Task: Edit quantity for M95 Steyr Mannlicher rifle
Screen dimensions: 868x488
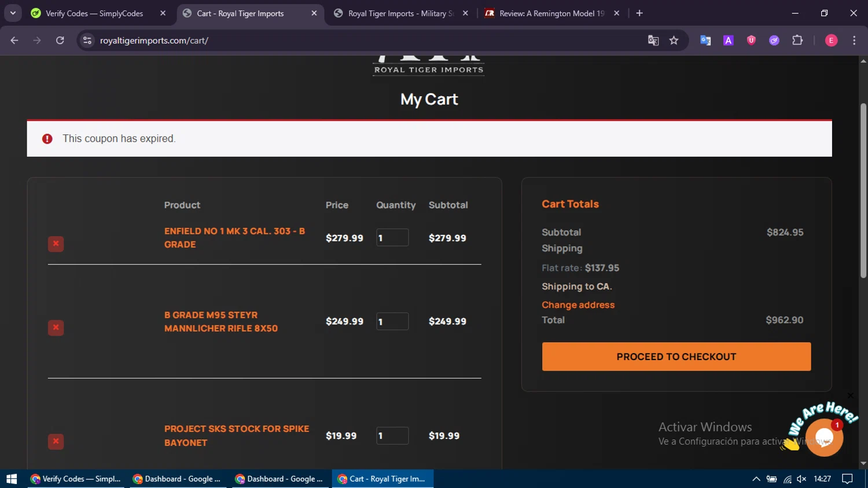Action: [x=392, y=321]
